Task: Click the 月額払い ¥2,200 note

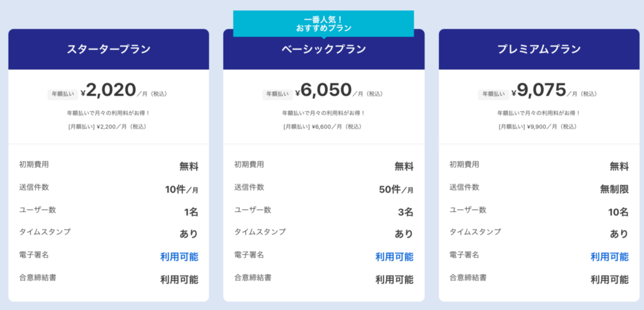Action: (x=108, y=127)
